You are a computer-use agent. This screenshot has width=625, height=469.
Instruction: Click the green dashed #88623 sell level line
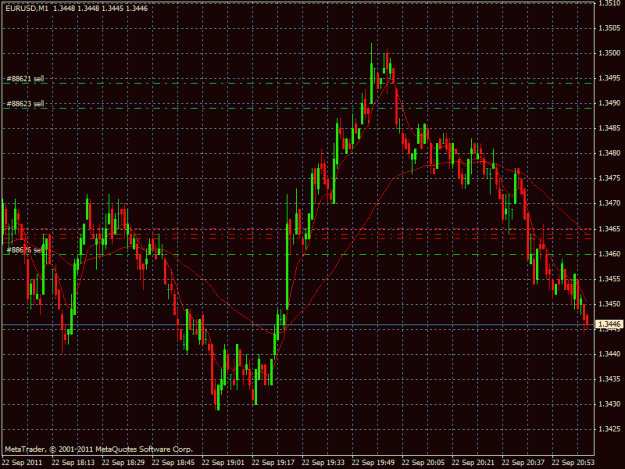click(299, 108)
